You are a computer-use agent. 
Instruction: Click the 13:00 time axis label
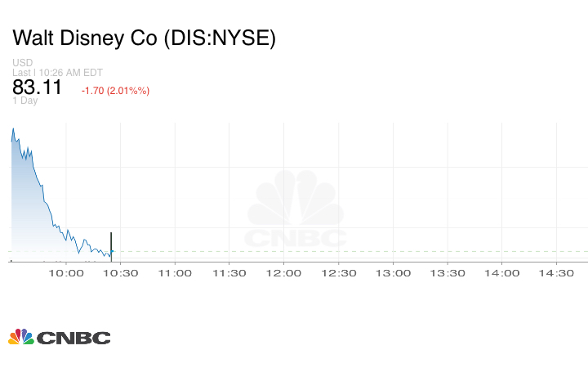tap(393, 273)
